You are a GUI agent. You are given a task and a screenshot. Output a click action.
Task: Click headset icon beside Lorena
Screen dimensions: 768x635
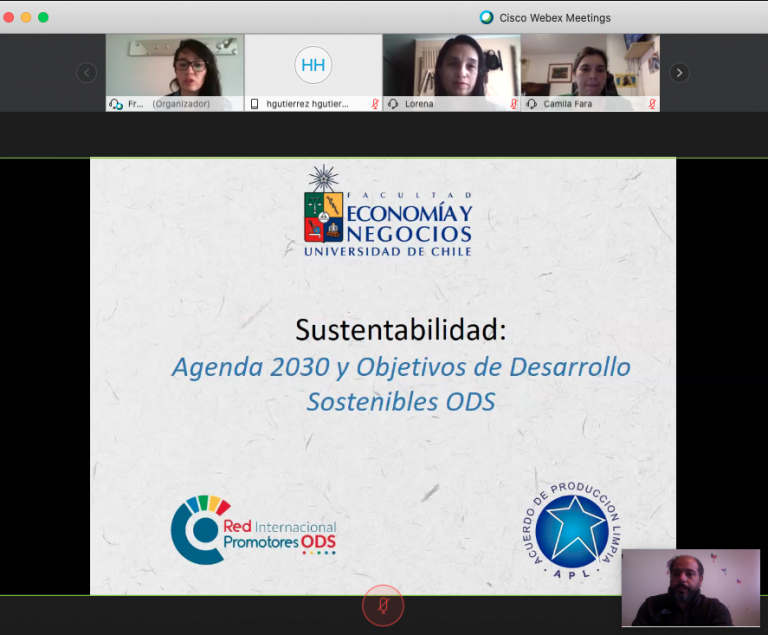393,104
